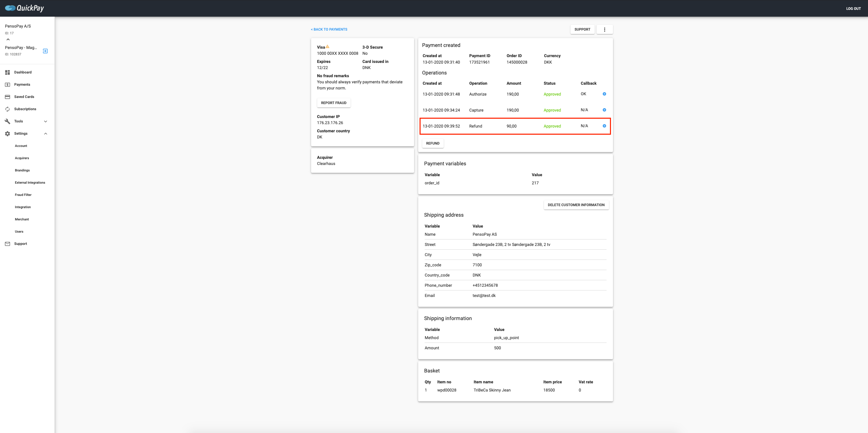This screenshot has width=868, height=433.
Task: Click the City value Vejle
Action: (x=477, y=255)
